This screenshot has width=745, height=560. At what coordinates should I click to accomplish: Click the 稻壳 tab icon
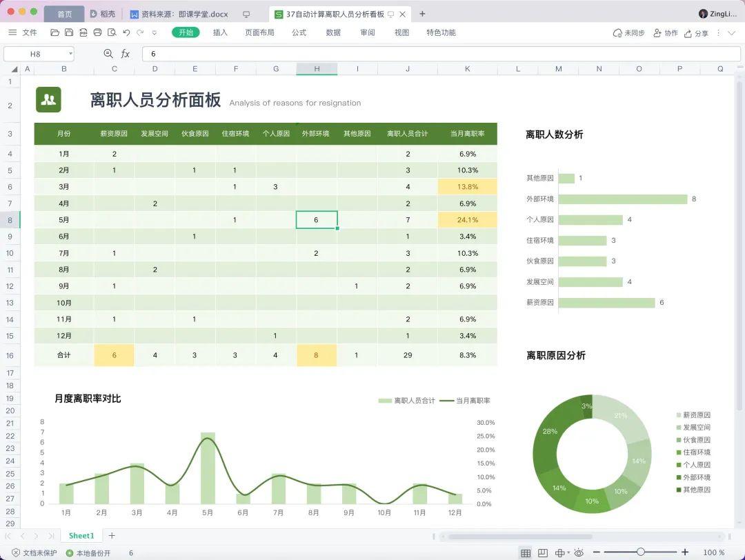[94, 14]
